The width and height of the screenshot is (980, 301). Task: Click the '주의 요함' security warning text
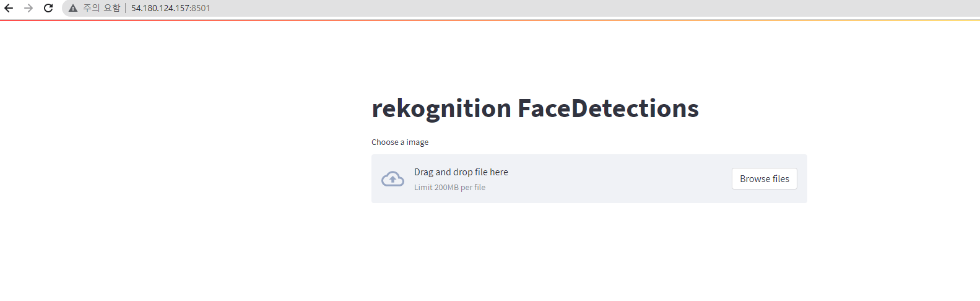coord(102,8)
